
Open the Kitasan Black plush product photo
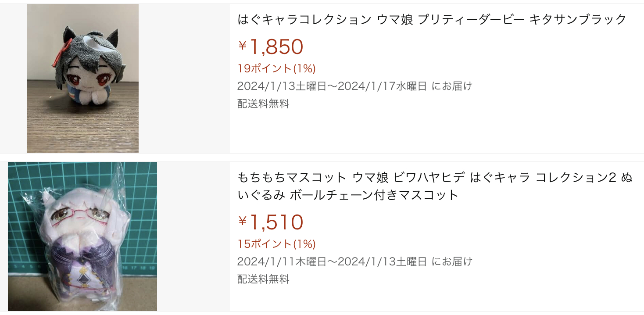(x=82, y=79)
